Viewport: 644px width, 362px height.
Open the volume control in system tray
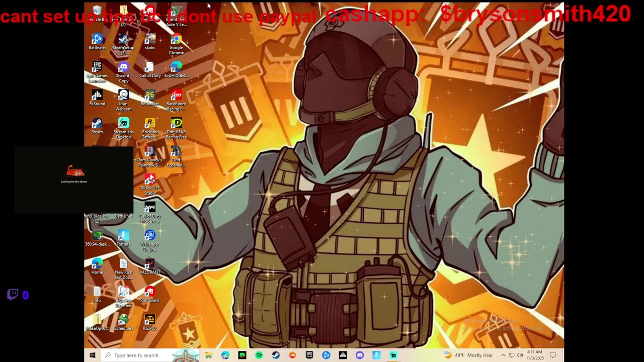click(x=520, y=355)
